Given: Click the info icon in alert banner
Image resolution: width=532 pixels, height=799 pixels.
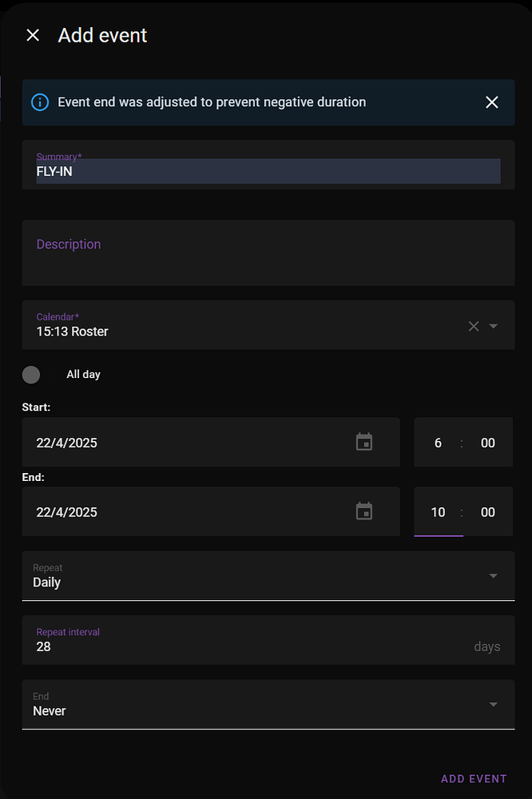Looking at the screenshot, I should pyautogui.click(x=40, y=102).
